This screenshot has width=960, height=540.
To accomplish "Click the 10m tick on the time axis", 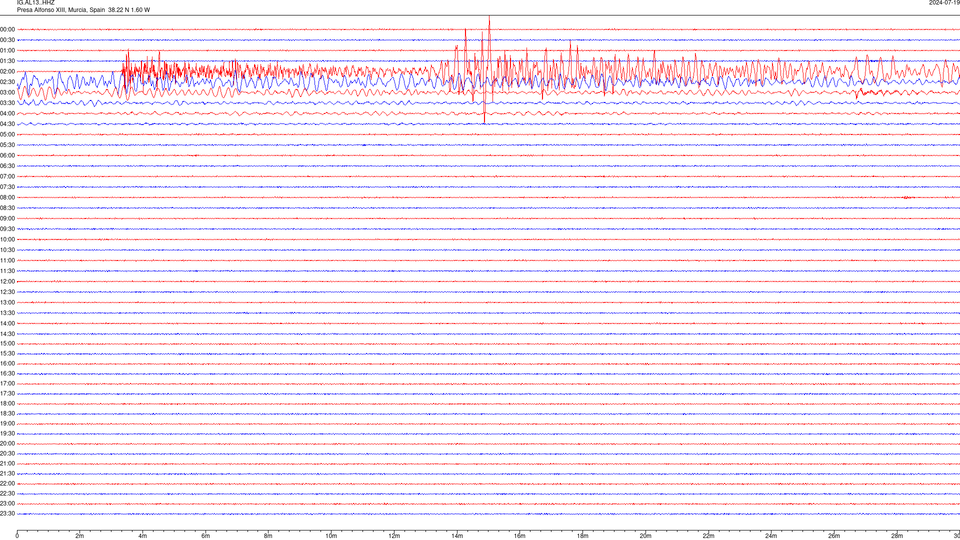I will click(x=331, y=536).
